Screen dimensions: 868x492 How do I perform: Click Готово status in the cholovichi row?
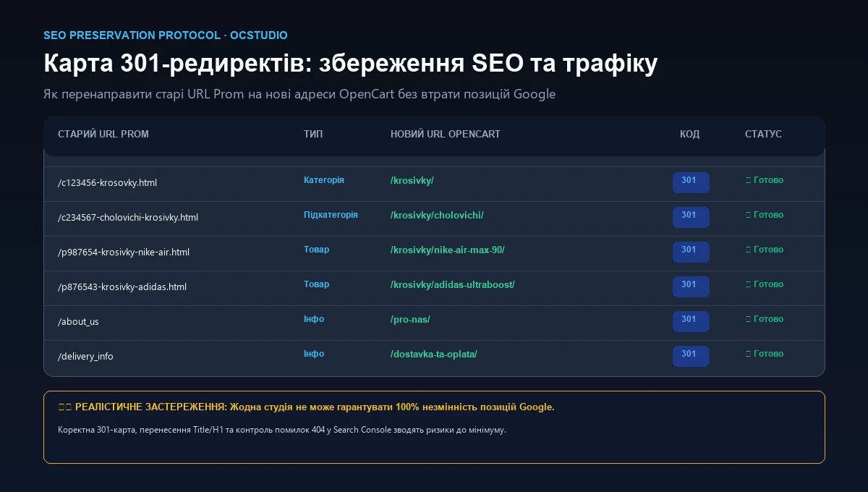click(x=765, y=215)
